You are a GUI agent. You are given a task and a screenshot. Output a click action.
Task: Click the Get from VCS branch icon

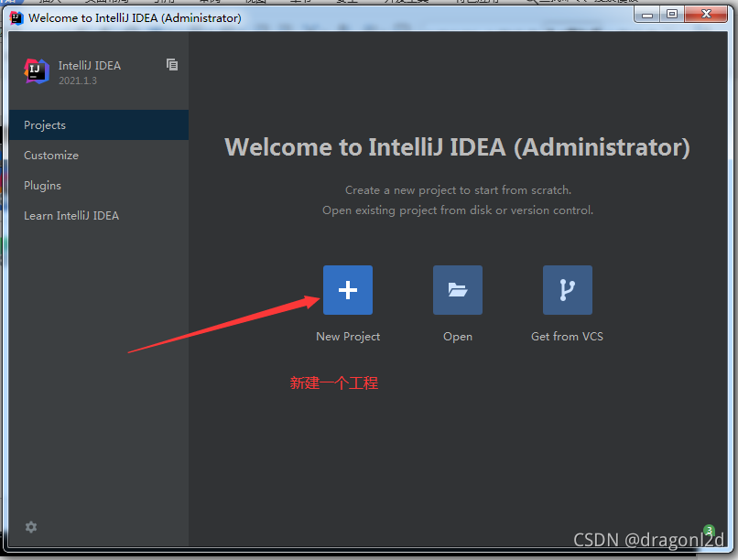tap(567, 290)
